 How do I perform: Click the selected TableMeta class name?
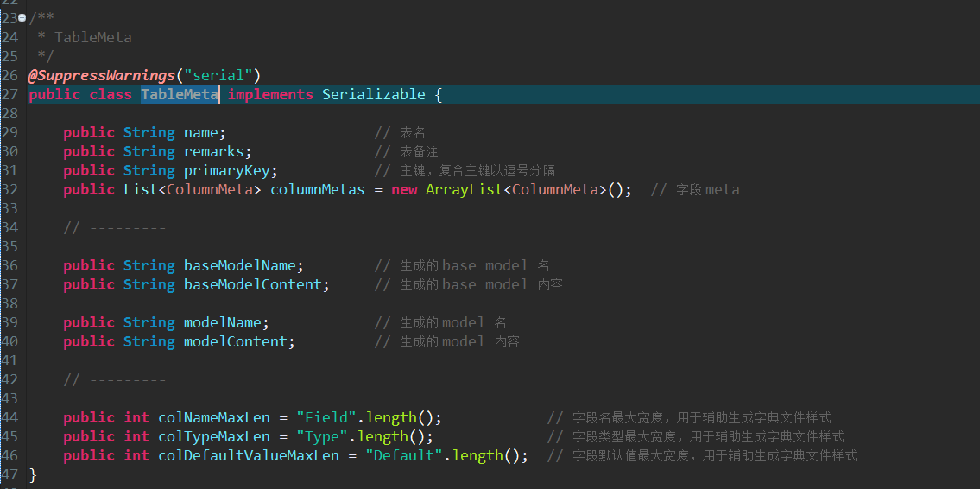click(x=180, y=94)
